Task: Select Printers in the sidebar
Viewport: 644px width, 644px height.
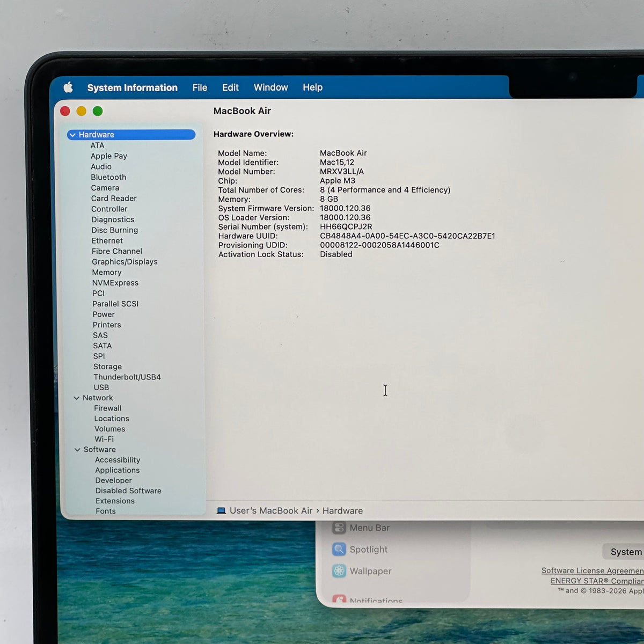Action: (x=107, y=325)
